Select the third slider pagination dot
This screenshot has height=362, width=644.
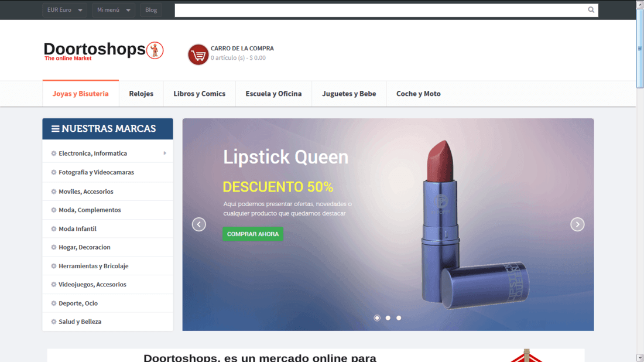(399, 318)
